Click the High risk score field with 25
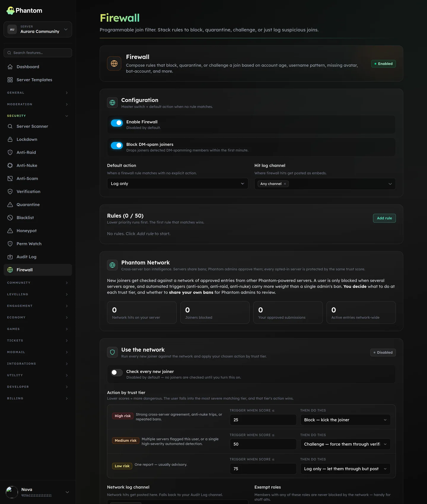Screen dimensions: 427x504 coord(263,420)
